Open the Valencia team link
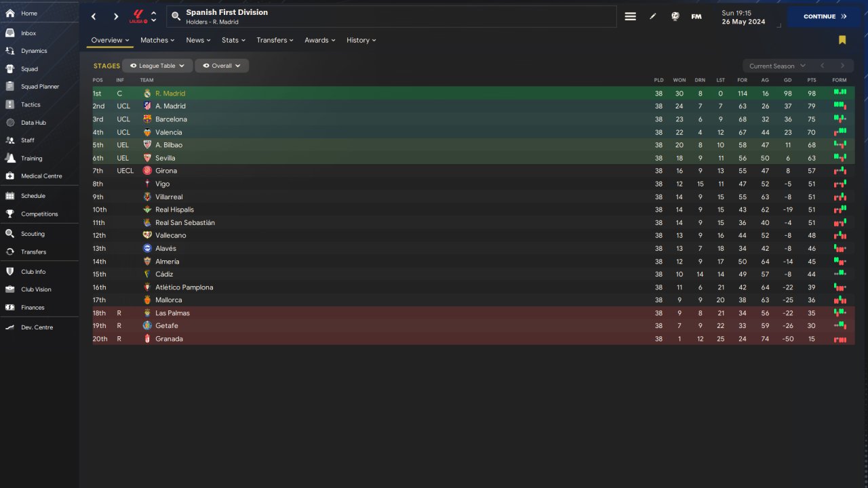Image resolution: width=868 pixels, height=488 pixels. click(x=169, y=132)
